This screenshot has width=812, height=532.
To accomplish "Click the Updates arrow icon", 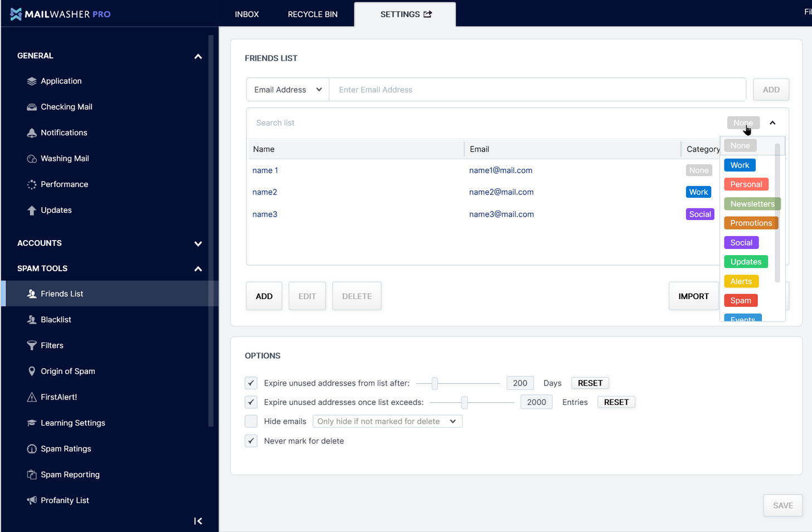I will click(x=32, y=210).
